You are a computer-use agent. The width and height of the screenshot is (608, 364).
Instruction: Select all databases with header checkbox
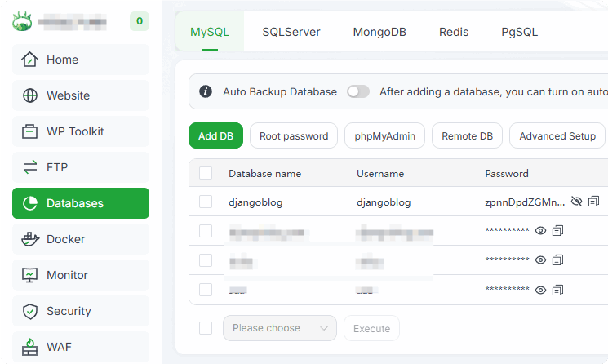[206, 173]
